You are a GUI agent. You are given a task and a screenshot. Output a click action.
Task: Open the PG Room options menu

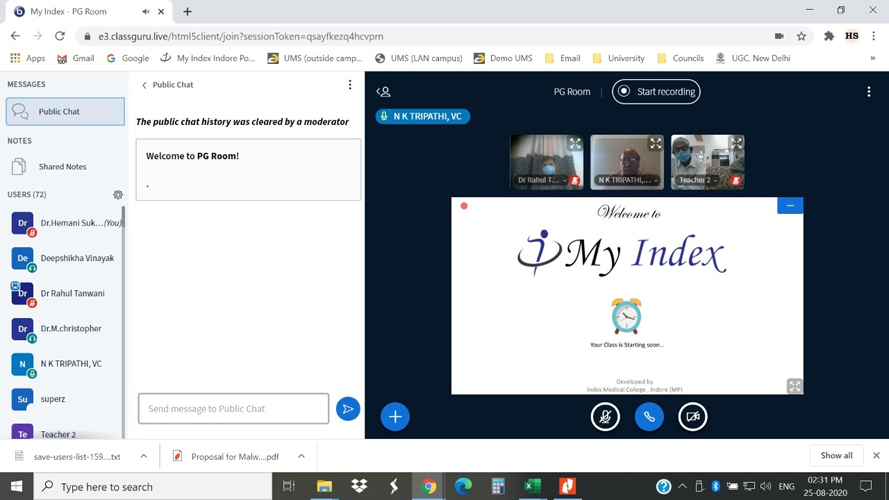[869, 91]
